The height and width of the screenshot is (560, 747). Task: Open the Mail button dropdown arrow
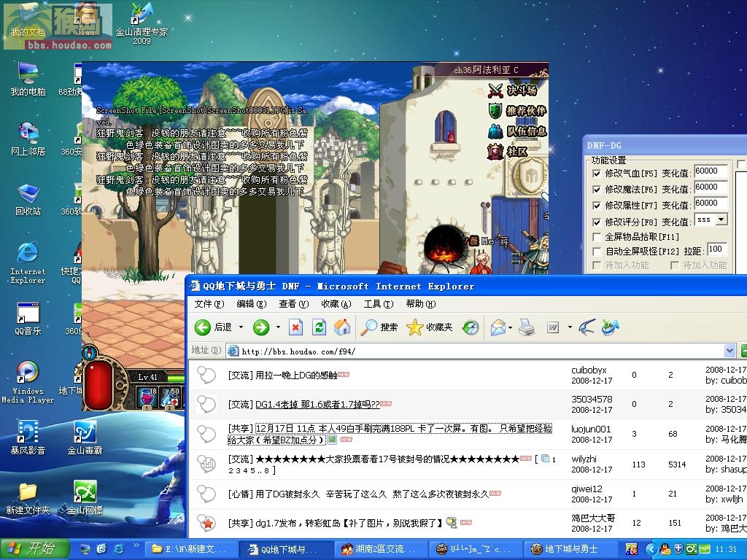click(510, 327)
